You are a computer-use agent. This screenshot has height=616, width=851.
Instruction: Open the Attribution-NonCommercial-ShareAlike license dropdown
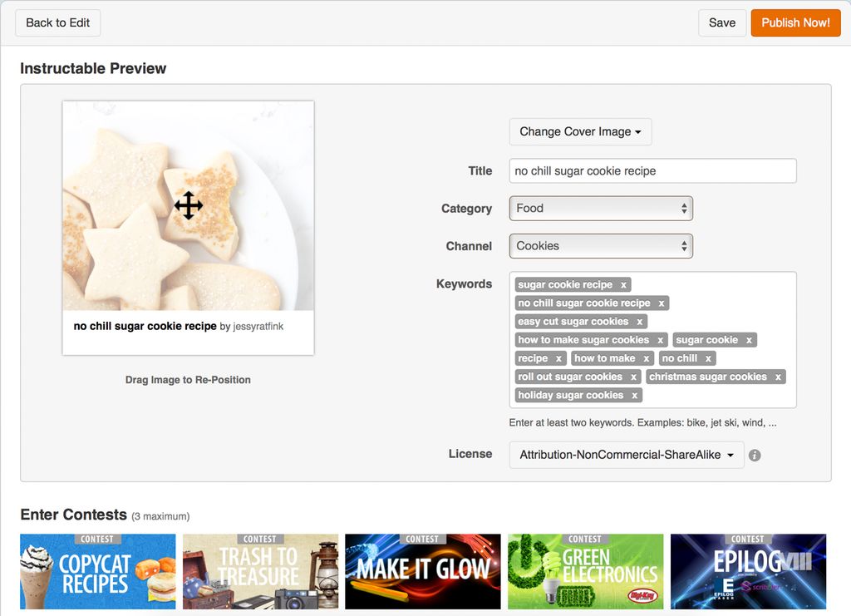(x=627, y=455)
